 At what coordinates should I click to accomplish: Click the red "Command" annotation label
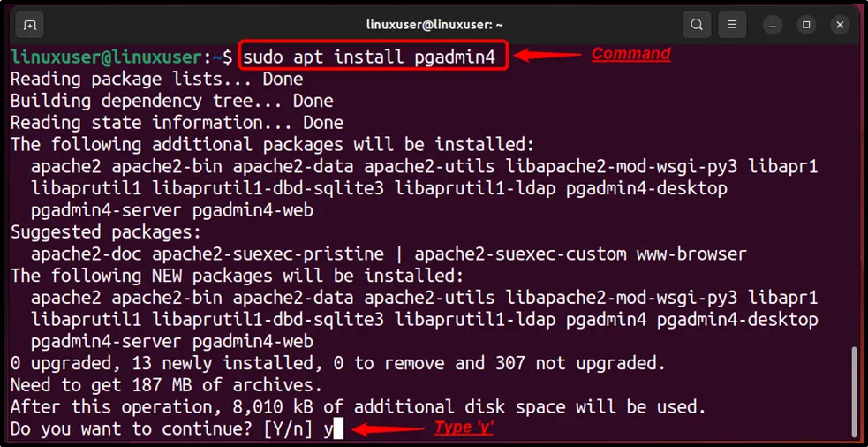coord(630,54)
